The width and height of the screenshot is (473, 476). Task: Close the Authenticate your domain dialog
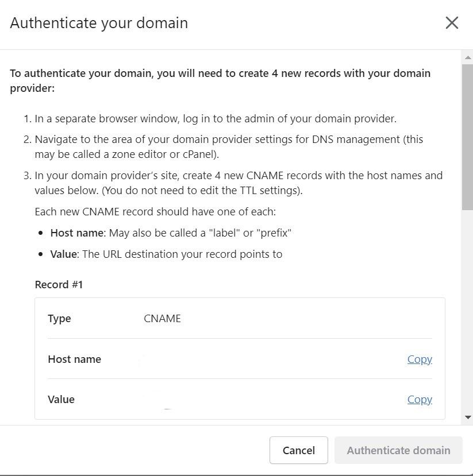click(x=452, y=23)
